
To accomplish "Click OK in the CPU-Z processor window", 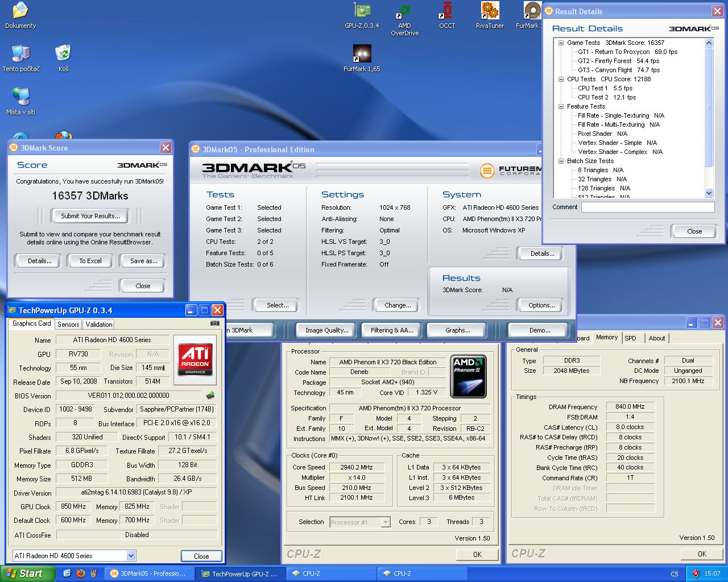I will tap(477, 554).
